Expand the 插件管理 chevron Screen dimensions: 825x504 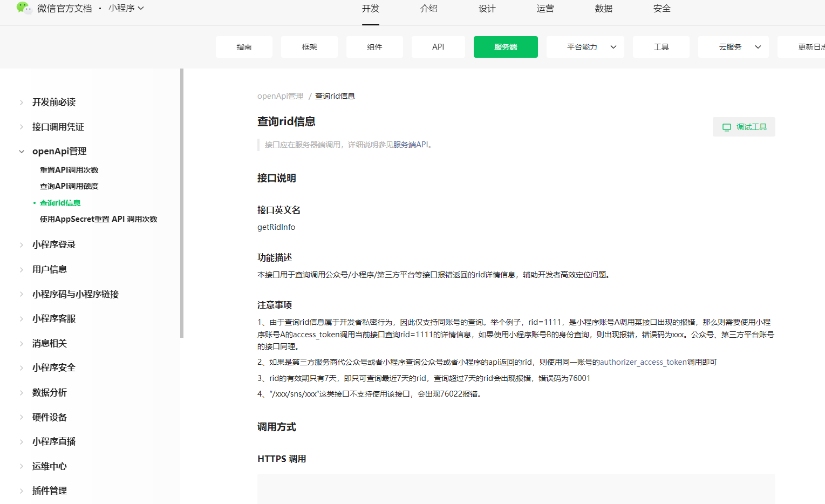coord(21,491)
